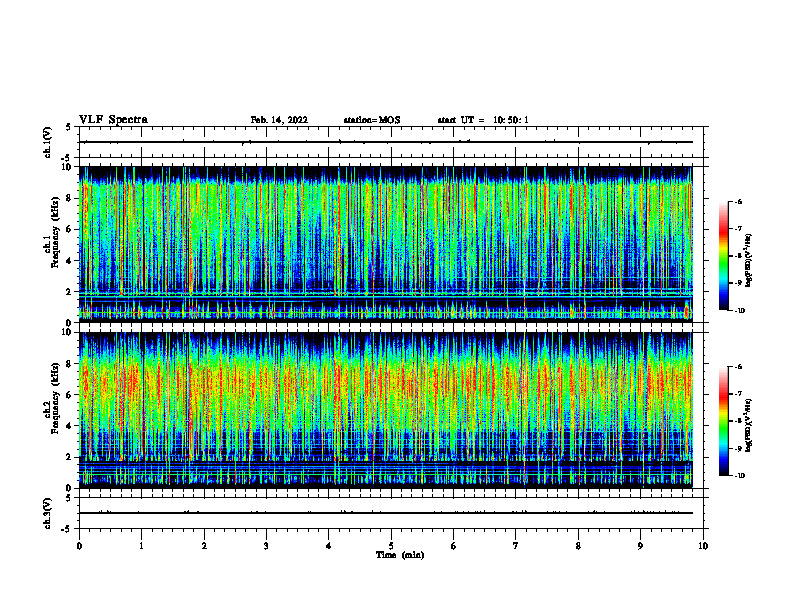
Task: Click the "4" kHz tick on ch.1 frequency axis
Action: [70, 261]
